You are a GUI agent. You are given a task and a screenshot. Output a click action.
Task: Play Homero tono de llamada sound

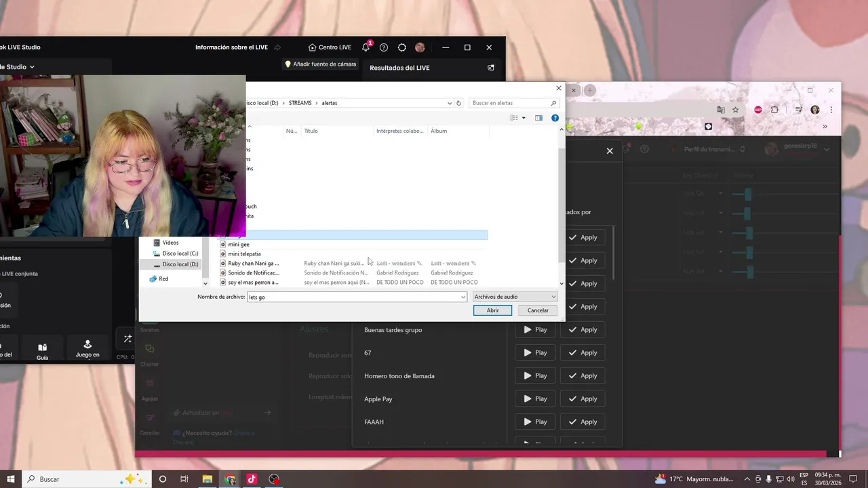(535, 375)
